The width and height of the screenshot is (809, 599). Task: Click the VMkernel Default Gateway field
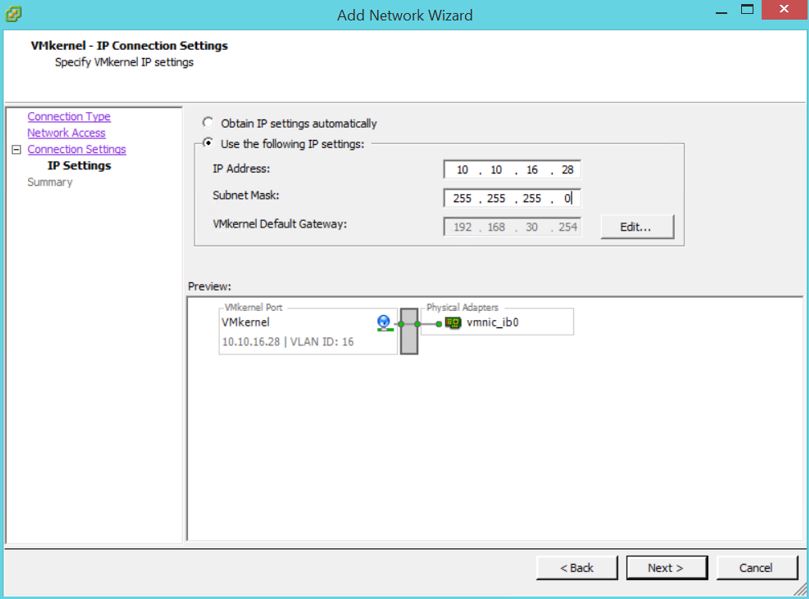512,227
